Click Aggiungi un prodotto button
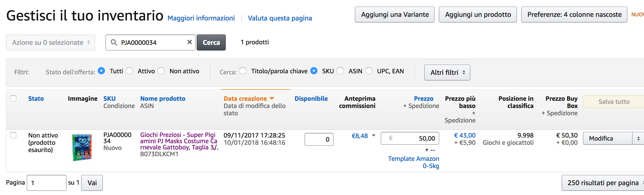This screenshot has width=644, height=195. [x=478, y=15]
